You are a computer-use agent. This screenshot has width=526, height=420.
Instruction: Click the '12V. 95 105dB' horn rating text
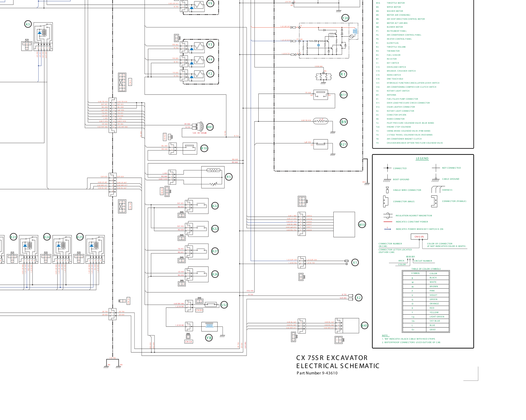[200, 133]
